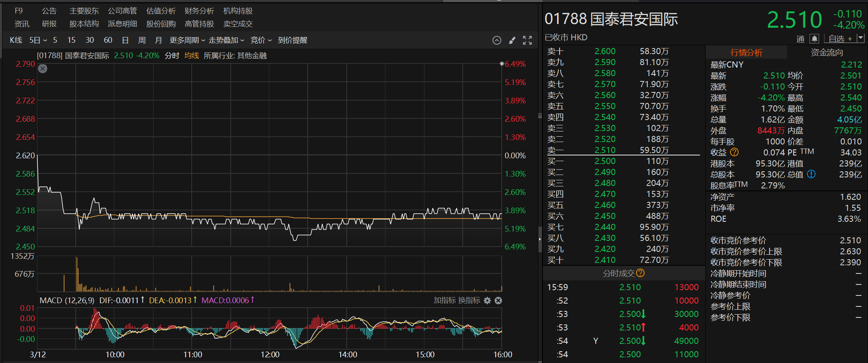
Task: Click the 卖一 ask price 2.510
Action: click(605, 150)
